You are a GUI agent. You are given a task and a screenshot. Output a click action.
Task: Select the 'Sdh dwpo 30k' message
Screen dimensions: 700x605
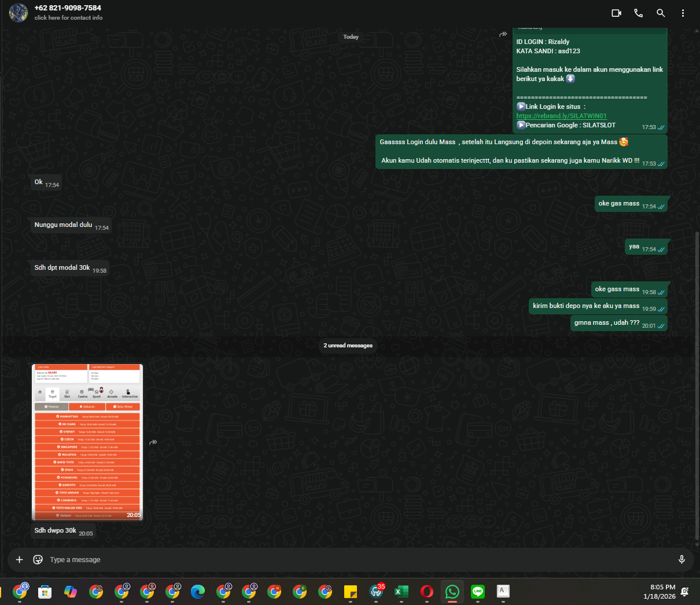(x=63, y=531)
